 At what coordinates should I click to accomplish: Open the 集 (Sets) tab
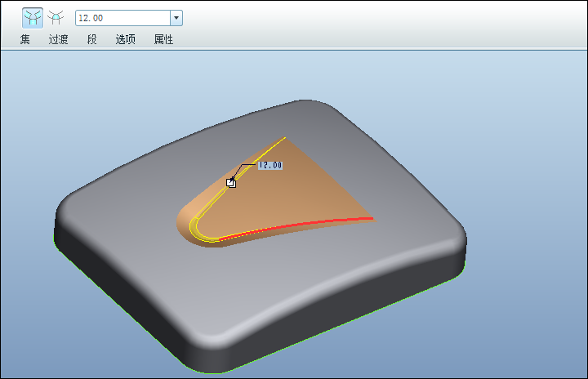click(x=25, y=39)
